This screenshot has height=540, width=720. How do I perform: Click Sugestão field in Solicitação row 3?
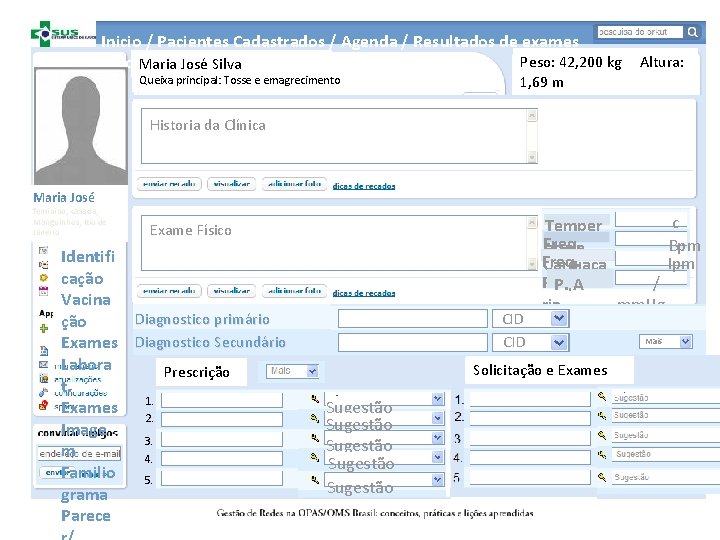coord(666,435)
